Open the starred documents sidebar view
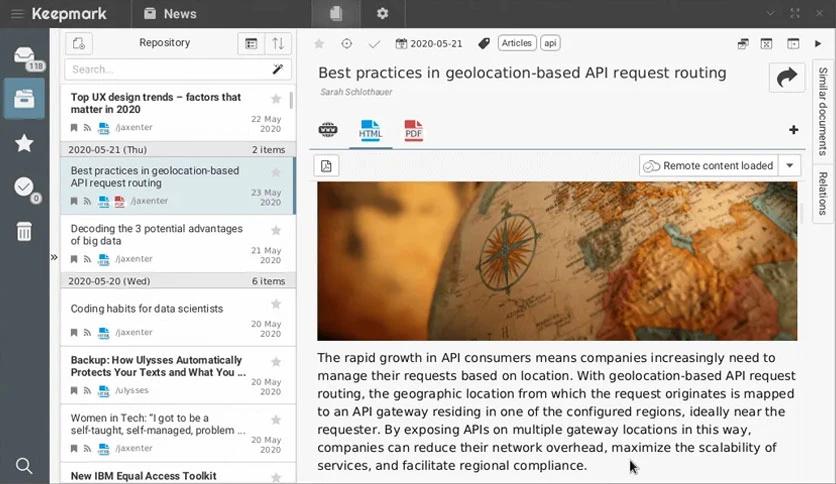This screenshot has height=484, width=836. [24, 143]
